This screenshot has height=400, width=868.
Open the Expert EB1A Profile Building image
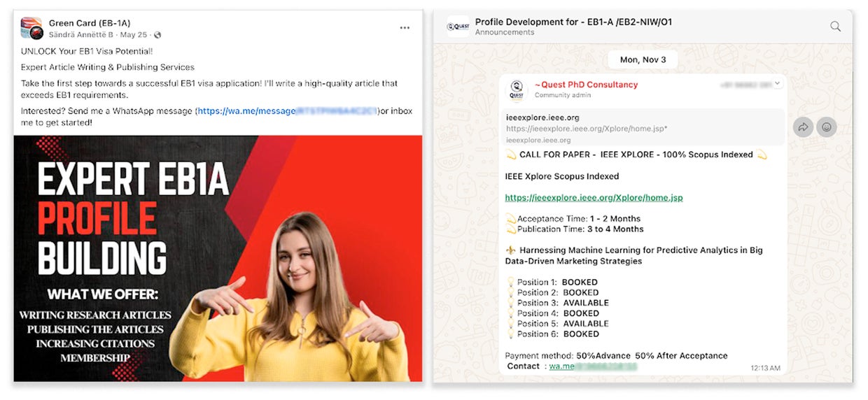coord(218,258)
